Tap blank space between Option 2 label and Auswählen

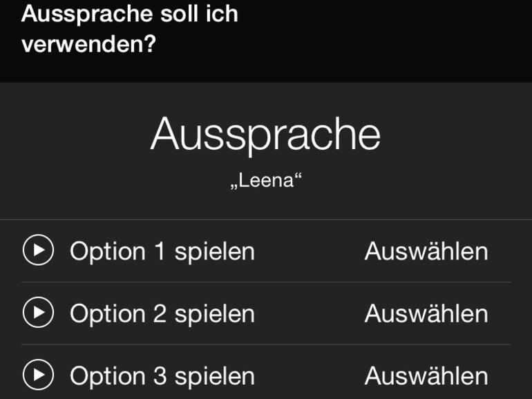310,313
